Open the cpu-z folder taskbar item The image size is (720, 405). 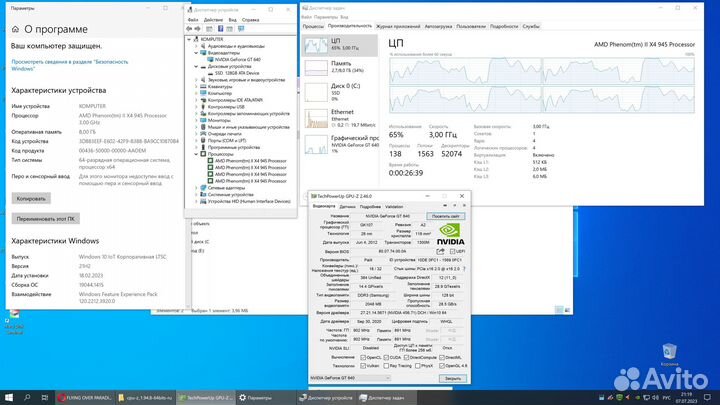(145, 398)
